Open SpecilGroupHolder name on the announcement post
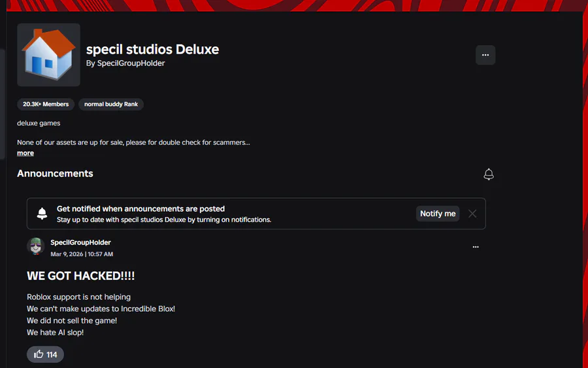The width and height of the screenshot is (588, 368). coord(80,243)
